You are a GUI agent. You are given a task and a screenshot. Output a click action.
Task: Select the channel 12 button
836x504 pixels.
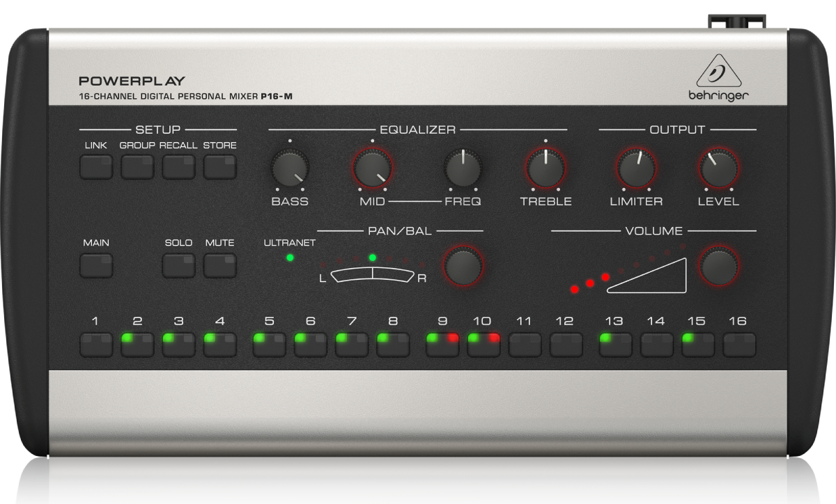[x=566, y=345]
